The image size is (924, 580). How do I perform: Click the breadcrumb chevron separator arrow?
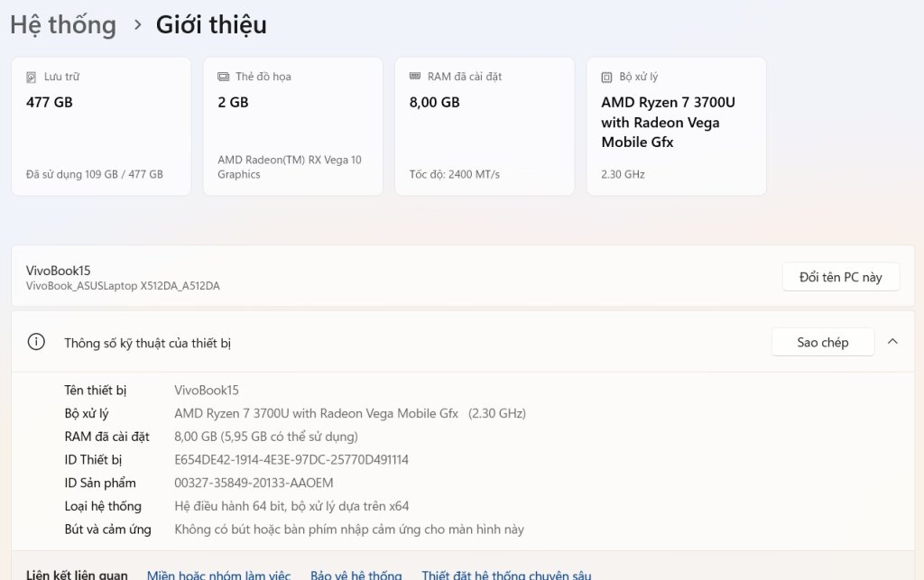(x=137, y=24)
